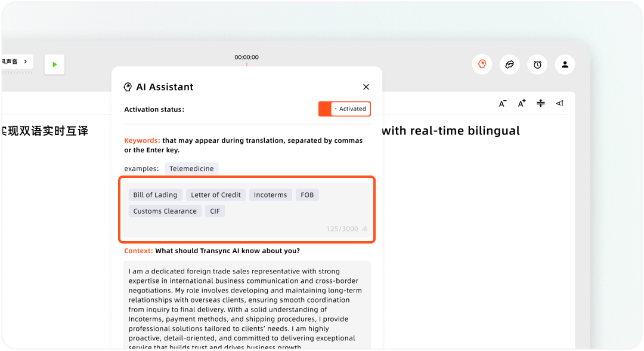Increase font size with A+ icon
This screenshot has height=351, width=644.
pos(522,104)
